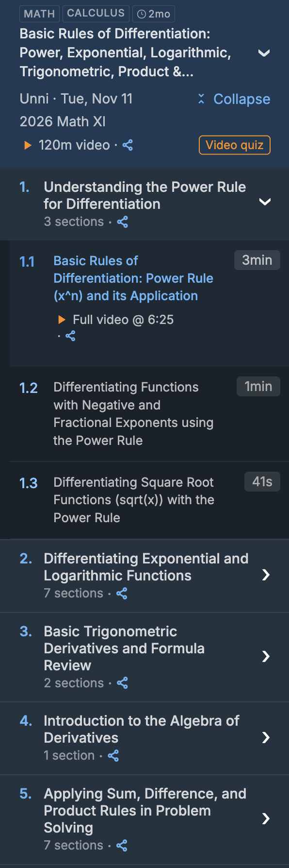Click the orange play icon by 120m video

[28, 145]
